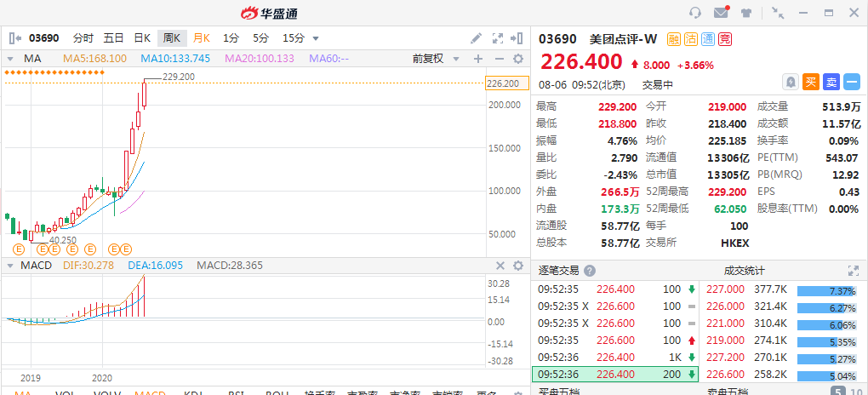Click the large 226.400 current price
The height and width of the screenshot is (395, 868).
click(x=582, y=63)
